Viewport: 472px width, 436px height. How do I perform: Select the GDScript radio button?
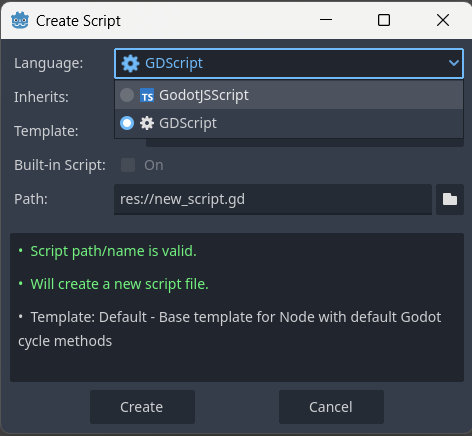(x=127, y=123)
